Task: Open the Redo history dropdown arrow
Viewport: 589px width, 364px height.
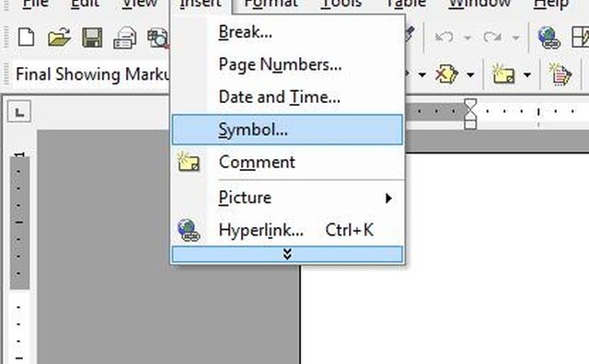Action: coord(515,38)
